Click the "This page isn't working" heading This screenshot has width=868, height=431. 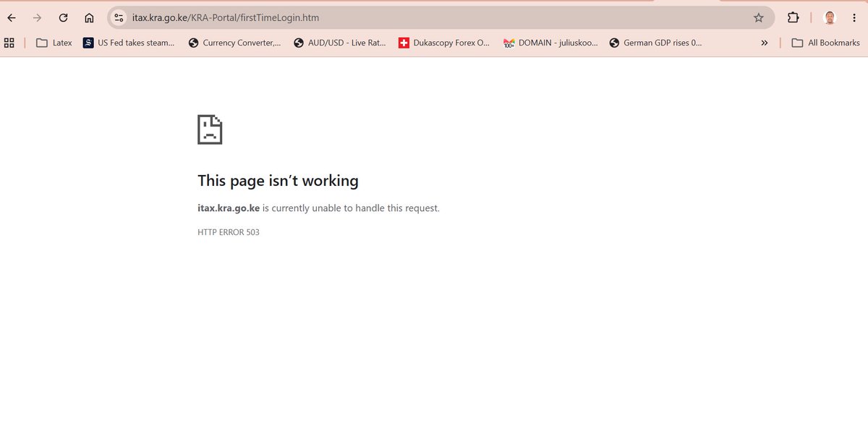pos(278,181)
